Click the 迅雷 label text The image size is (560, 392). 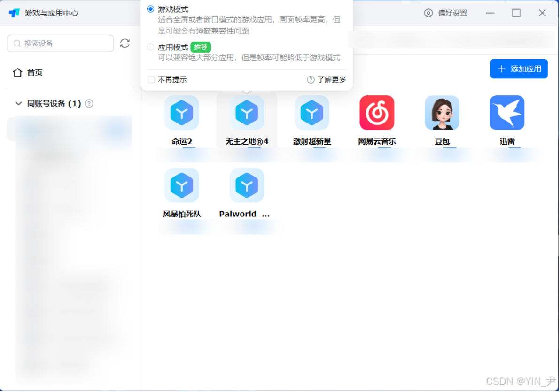[x=507, y=141]
